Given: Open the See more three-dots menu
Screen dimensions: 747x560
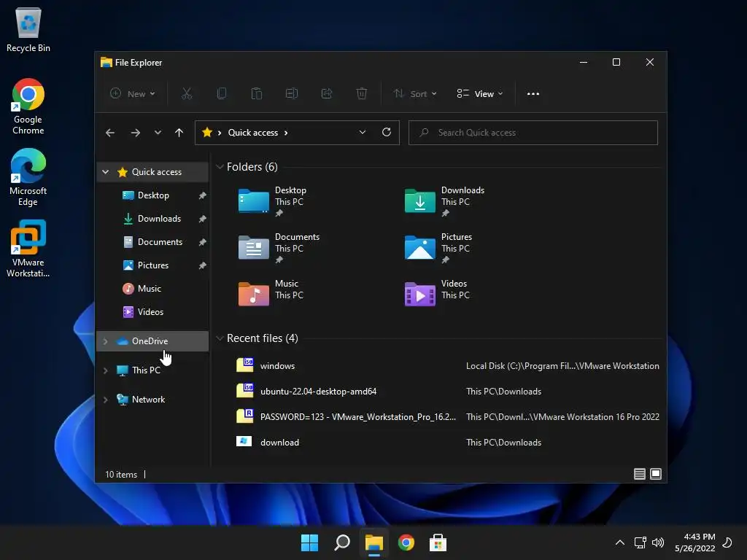Looking at the screenshot, I should tap(533, 94).
